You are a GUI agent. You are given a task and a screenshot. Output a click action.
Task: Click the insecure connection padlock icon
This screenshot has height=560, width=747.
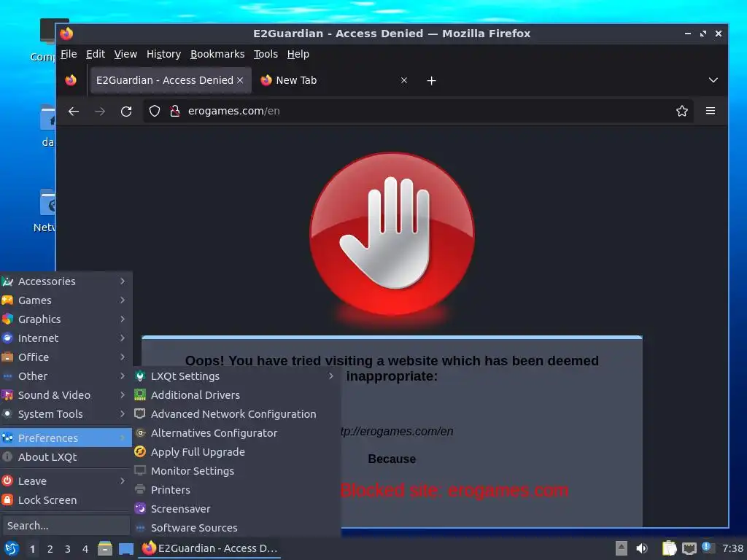pyautogui.click(x=175, y=111)
